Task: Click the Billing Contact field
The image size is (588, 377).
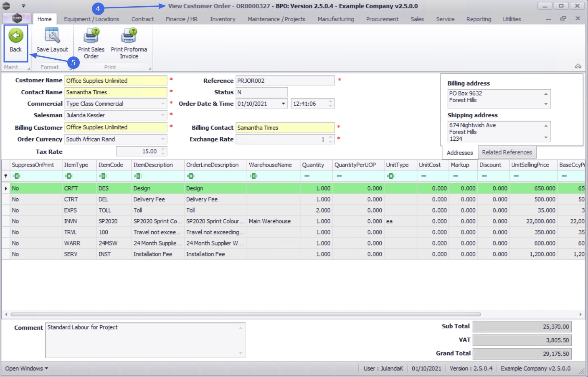Action: tap(285, 128)
